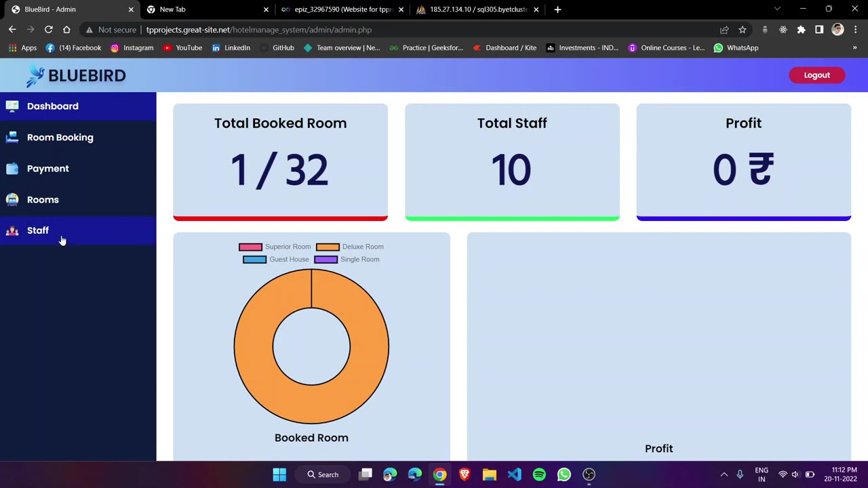
Task: Go to the Payment section
Action: [x=78, y=169]
